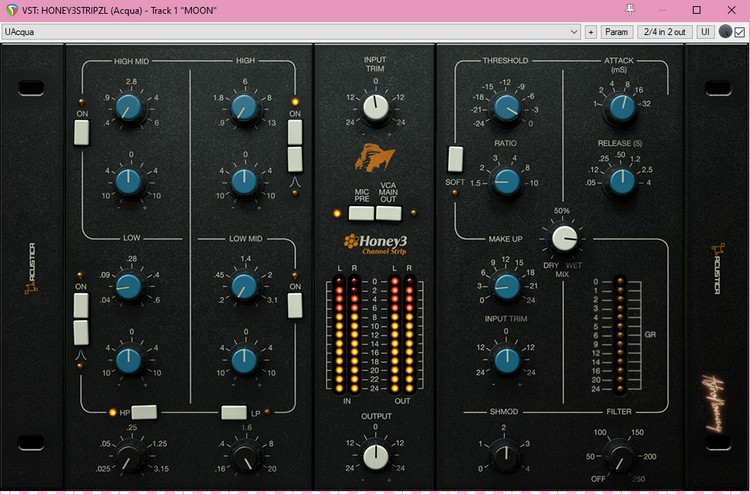Click the Attack (mS) knob
The image size is (750, 494).
620,105
